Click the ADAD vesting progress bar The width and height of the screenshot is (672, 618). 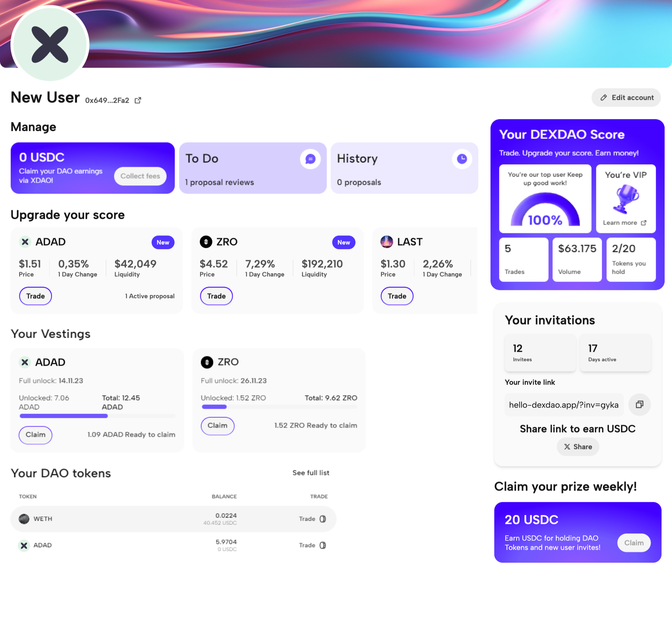[x=97, y=416]
